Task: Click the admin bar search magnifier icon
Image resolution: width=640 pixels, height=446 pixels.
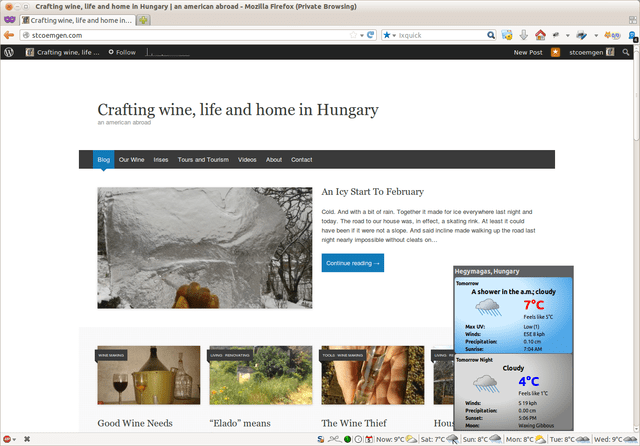Action: coord(626,52)
